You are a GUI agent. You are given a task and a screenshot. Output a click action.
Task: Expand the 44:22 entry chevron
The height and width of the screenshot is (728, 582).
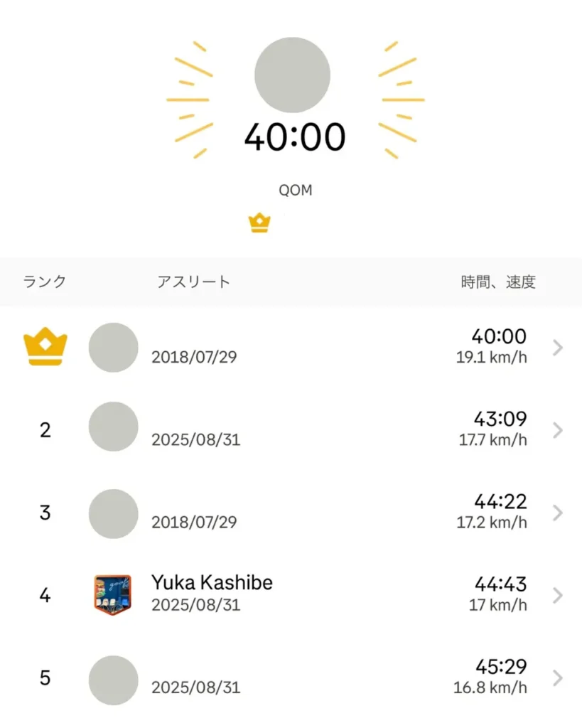(x=558, y=513)
